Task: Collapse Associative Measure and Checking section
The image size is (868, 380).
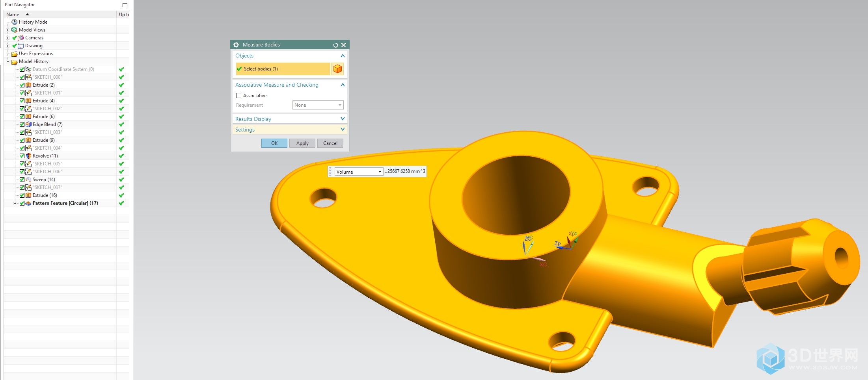Action: (x=343, y=85)
